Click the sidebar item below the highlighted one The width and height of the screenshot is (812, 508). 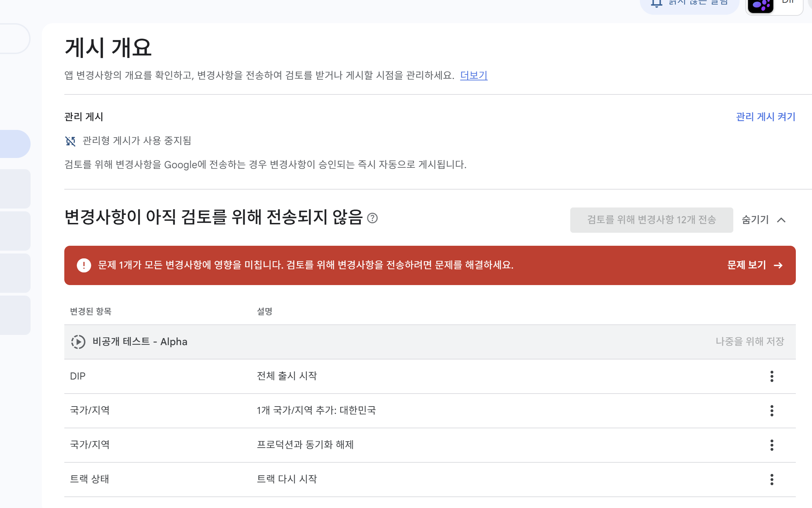pyautogui.click(x=15, y=189)
